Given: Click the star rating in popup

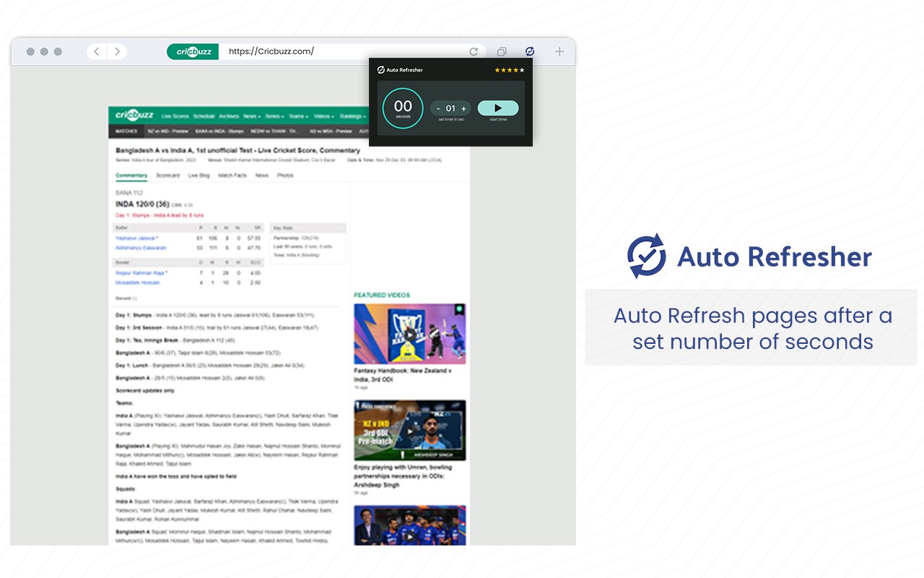Looking at the screenshot, I should click(510, 70).
